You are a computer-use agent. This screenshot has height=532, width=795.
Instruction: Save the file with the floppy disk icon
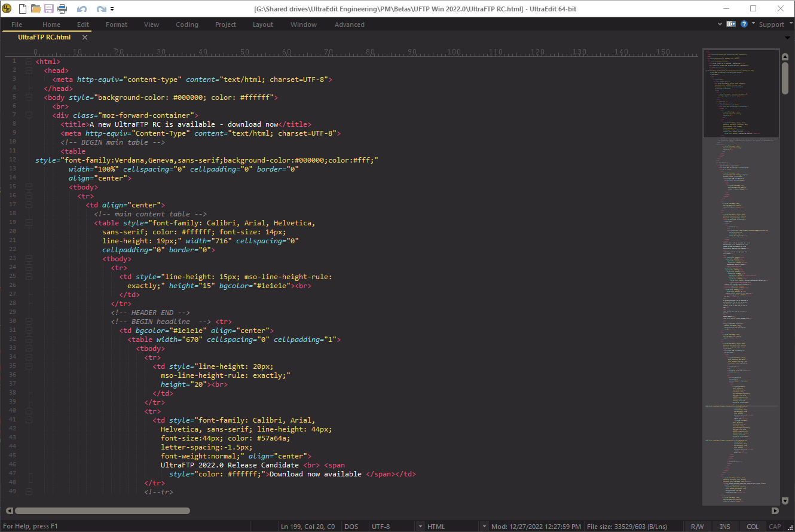click(x=49, y=8)
